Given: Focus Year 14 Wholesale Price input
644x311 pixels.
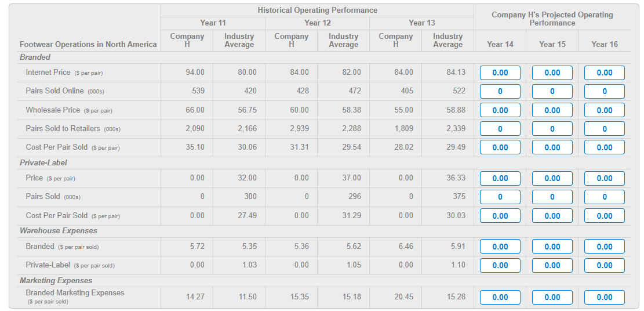Looking at the screenshot, I should 500,110.
